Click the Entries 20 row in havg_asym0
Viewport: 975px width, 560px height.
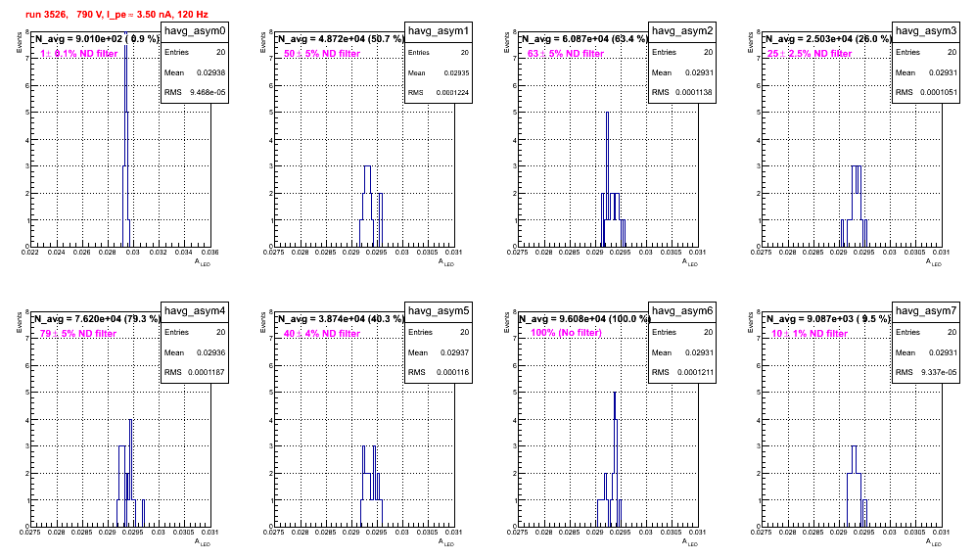[195, 52]
